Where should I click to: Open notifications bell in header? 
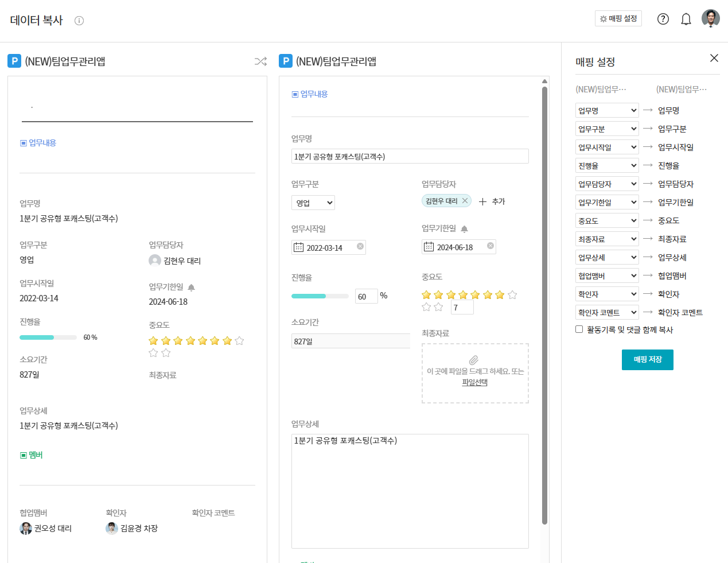[686, 20]
